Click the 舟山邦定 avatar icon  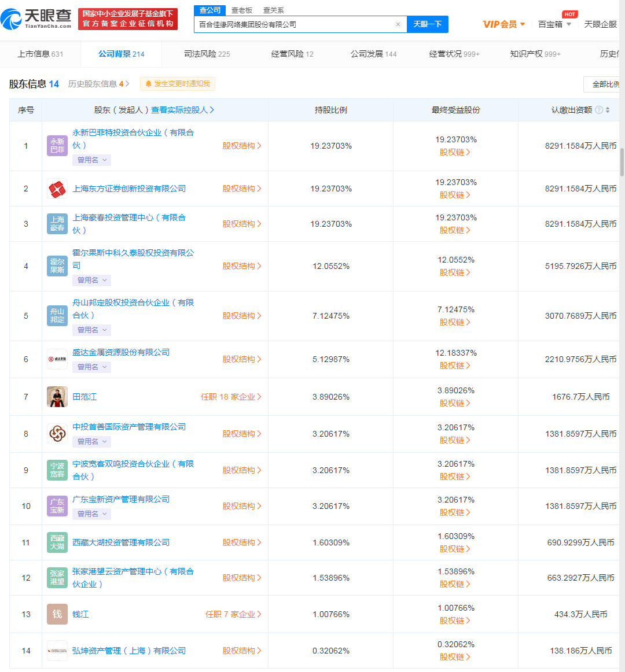click(57, 316)
